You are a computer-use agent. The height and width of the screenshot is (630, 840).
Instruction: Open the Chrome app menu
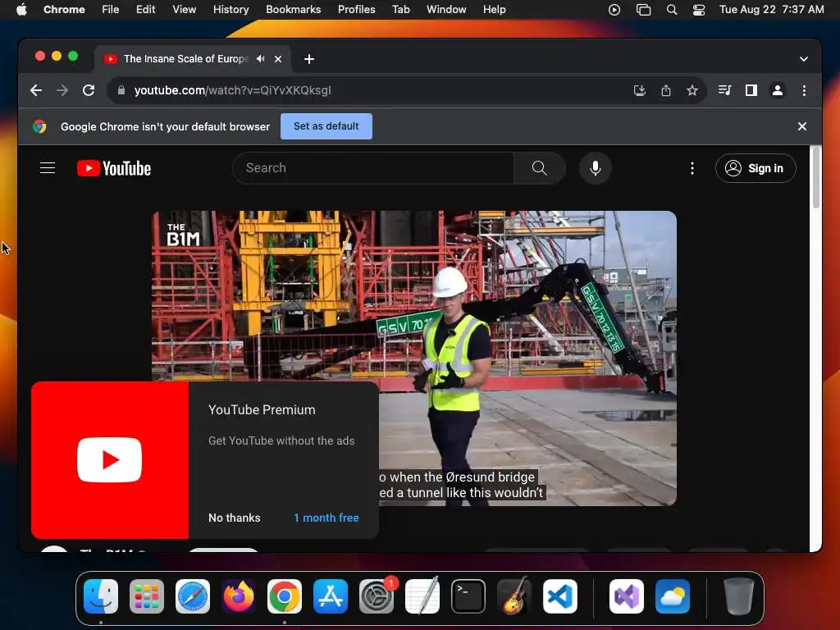click(64, 10)
